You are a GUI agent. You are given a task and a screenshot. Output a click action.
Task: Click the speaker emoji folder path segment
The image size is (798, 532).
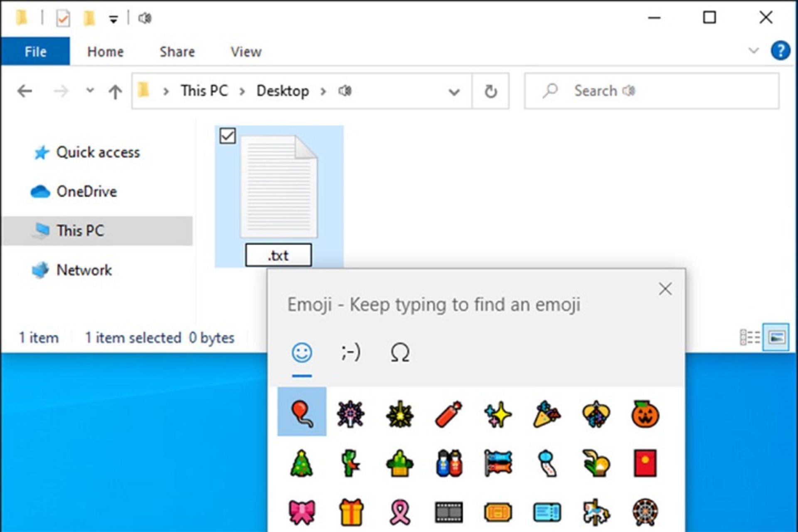point(345,91)
